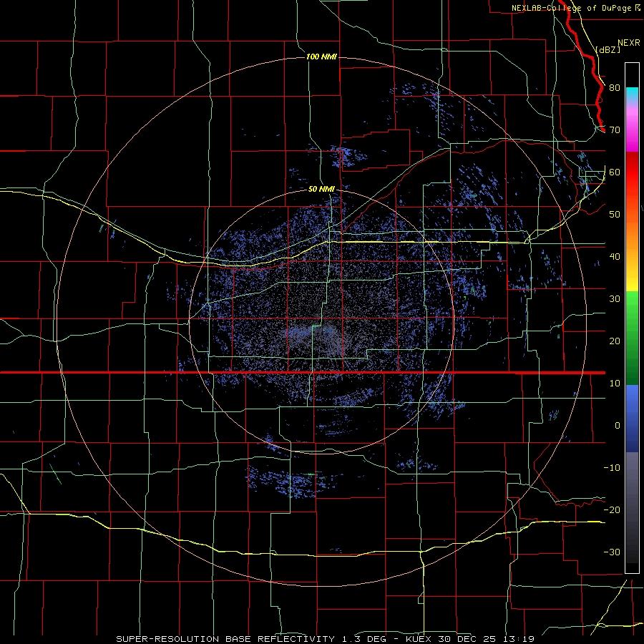Viewport: 644px width, 644px height.
Task: Click the -30 dBZ scale value
Action: pyautogui.click(x=612, y=552)
